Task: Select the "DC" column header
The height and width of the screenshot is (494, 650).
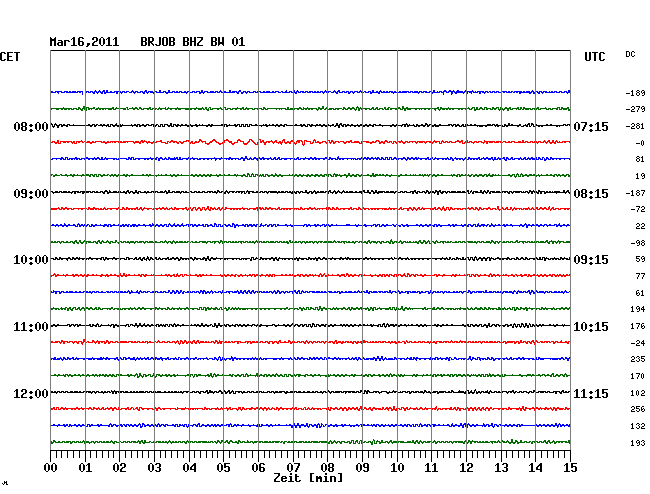Action: point(630,54)
